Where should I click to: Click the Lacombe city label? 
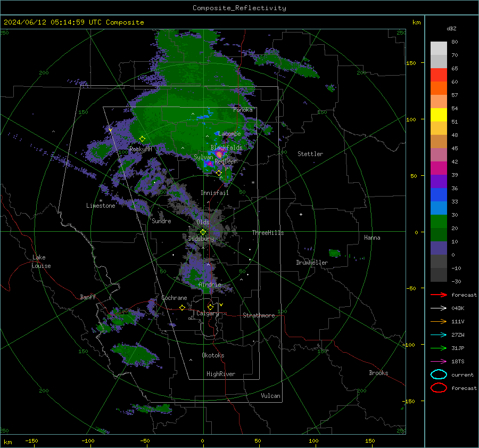[229, 134]
